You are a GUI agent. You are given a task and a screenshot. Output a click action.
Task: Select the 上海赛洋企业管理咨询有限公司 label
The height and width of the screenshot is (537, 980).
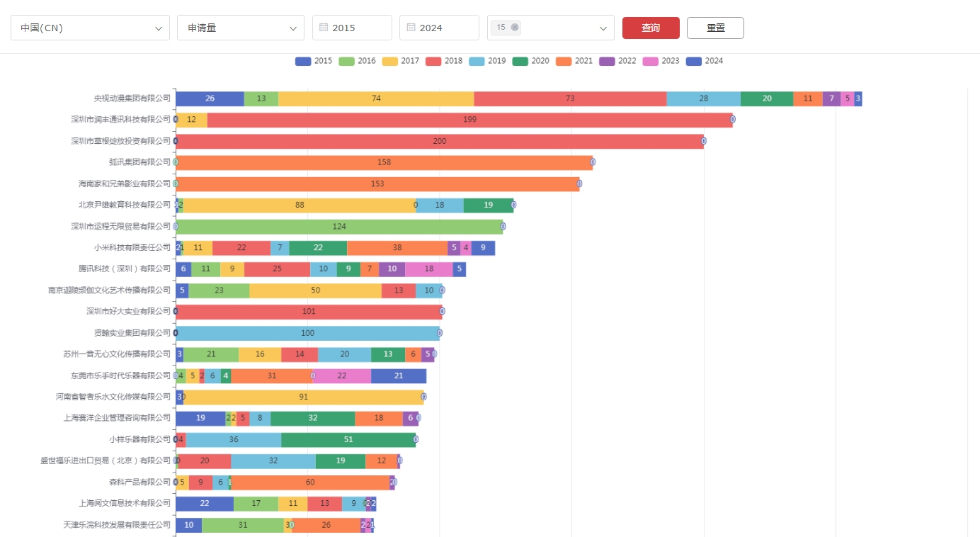click(118, 418)
